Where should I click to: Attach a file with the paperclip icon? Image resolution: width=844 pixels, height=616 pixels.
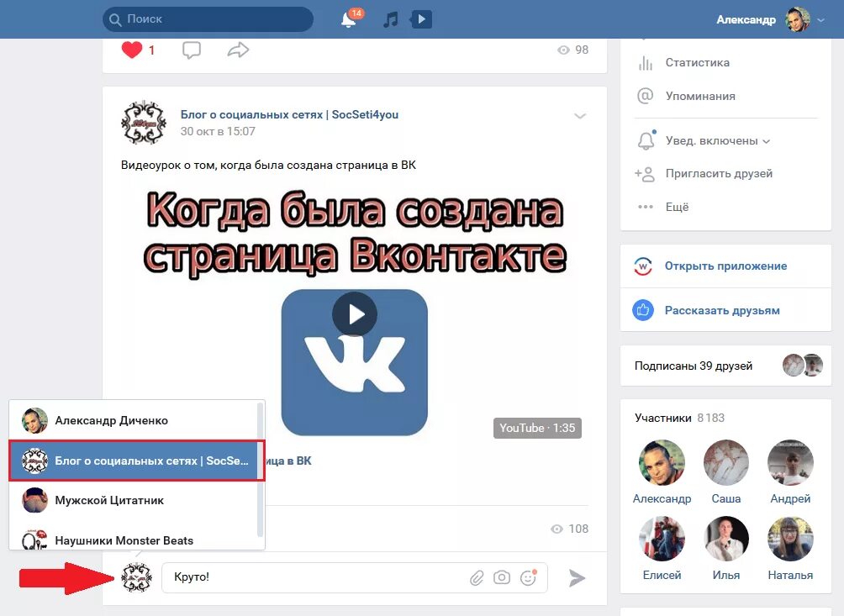tap(478, 577)
